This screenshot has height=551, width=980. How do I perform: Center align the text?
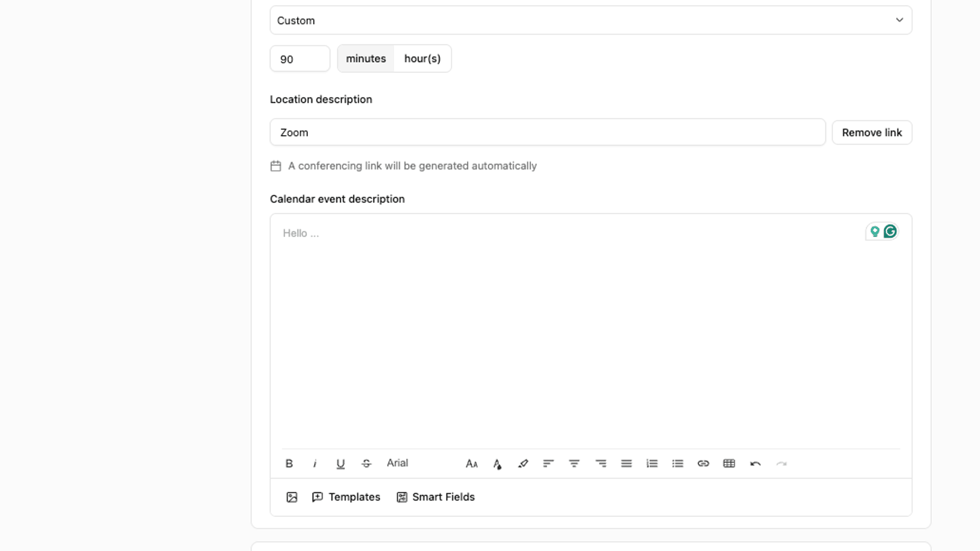(x=574, y=463)
